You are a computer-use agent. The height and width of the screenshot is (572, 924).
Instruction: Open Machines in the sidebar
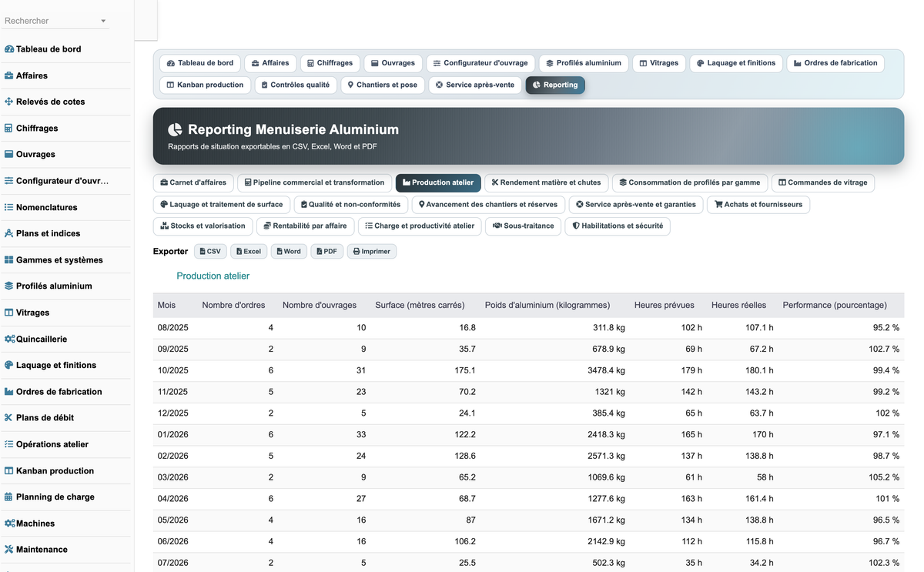(x=65, y=523)
